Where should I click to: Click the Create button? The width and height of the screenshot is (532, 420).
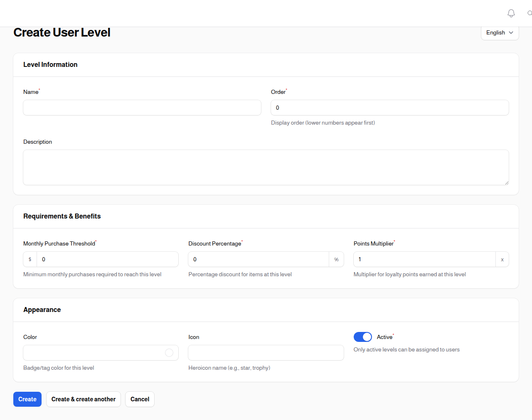(27, 399)
